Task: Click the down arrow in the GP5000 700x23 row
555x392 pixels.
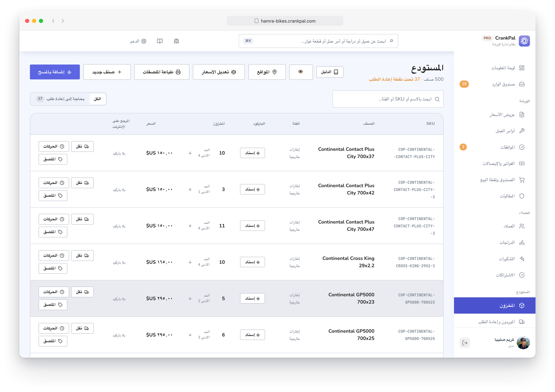Action: tap(190, 298)
